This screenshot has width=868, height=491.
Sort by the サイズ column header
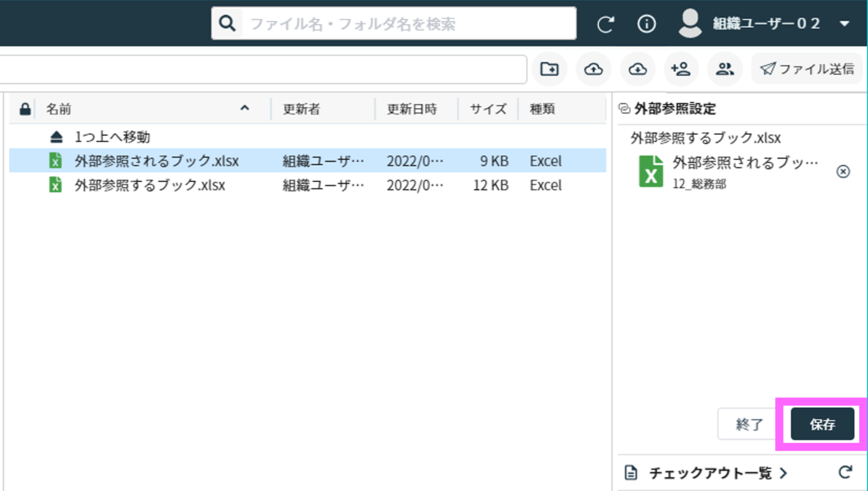pyautogui.click(x=488, y=109)
